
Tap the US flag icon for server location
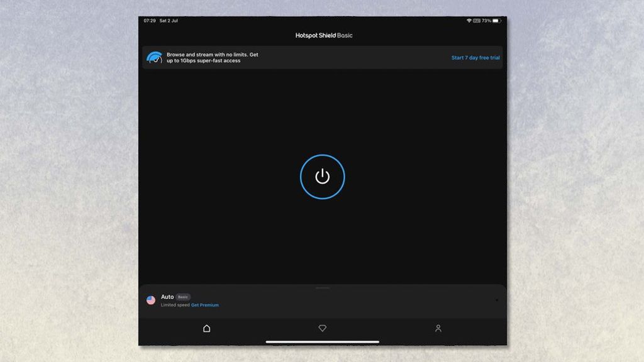point(150,300)
